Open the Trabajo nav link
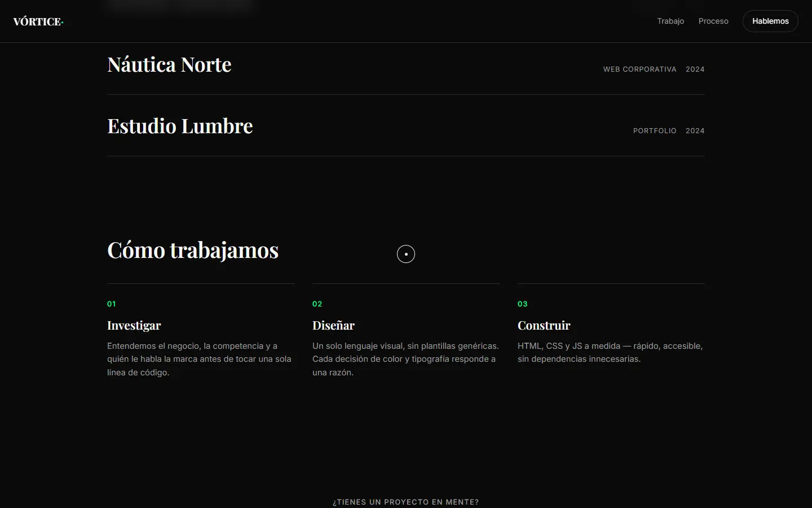This screenshot has width=812, height=508. (670, 21)
